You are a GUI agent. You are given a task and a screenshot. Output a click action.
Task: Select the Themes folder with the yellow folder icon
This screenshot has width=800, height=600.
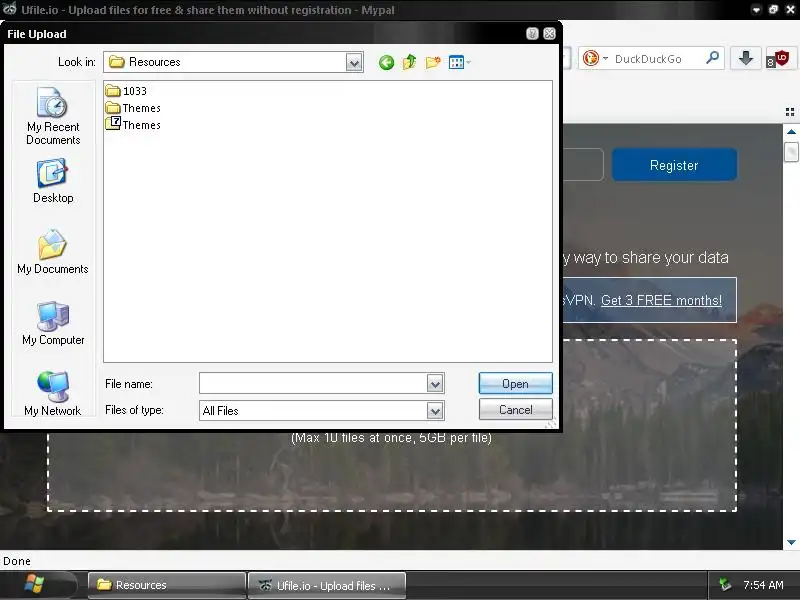[133, 108]
